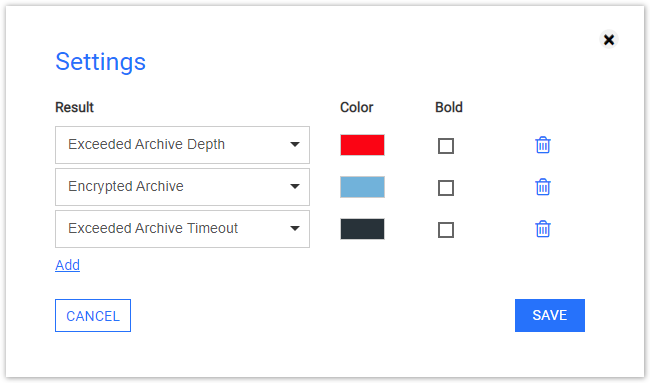Screen dimensions: 650x383
Task: Click the Settings heading
Action: tap(100, 62)
